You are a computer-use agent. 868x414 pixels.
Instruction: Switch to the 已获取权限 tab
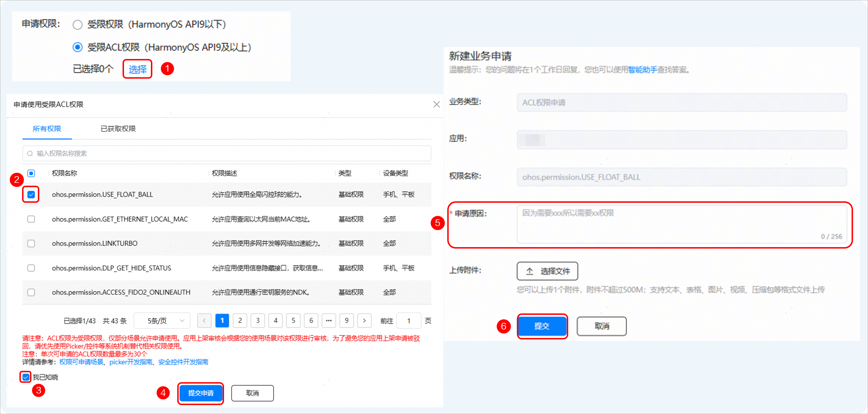[118, 129]
